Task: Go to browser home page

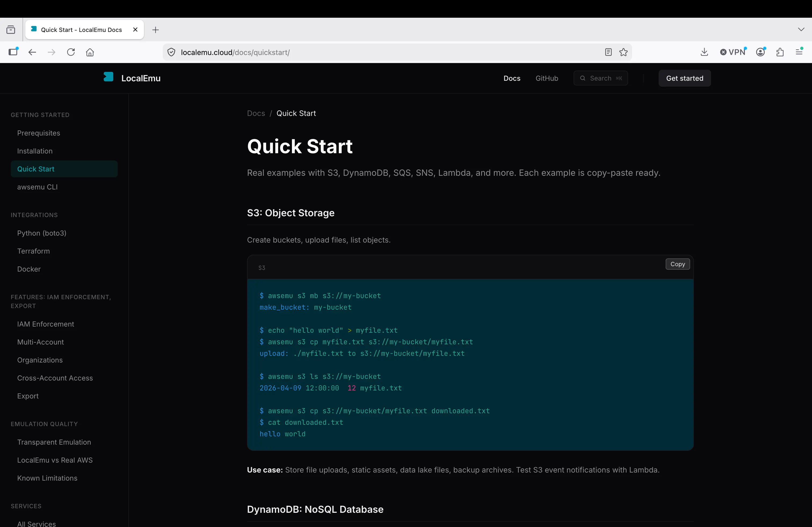Action: (x=90, y=52)
